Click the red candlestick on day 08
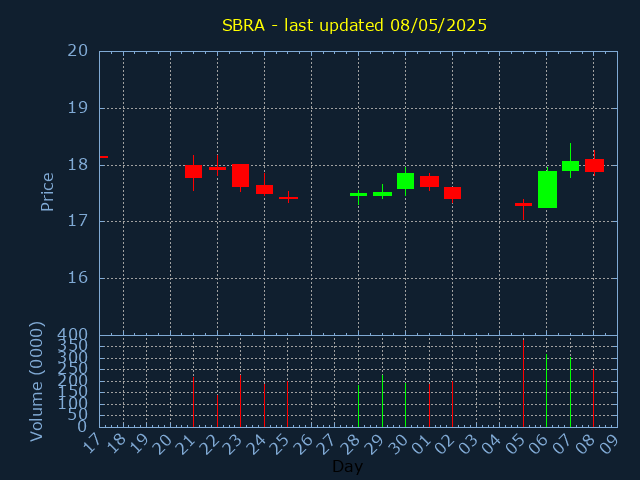The width and height of the screenshot is (640, 480). 594,165
